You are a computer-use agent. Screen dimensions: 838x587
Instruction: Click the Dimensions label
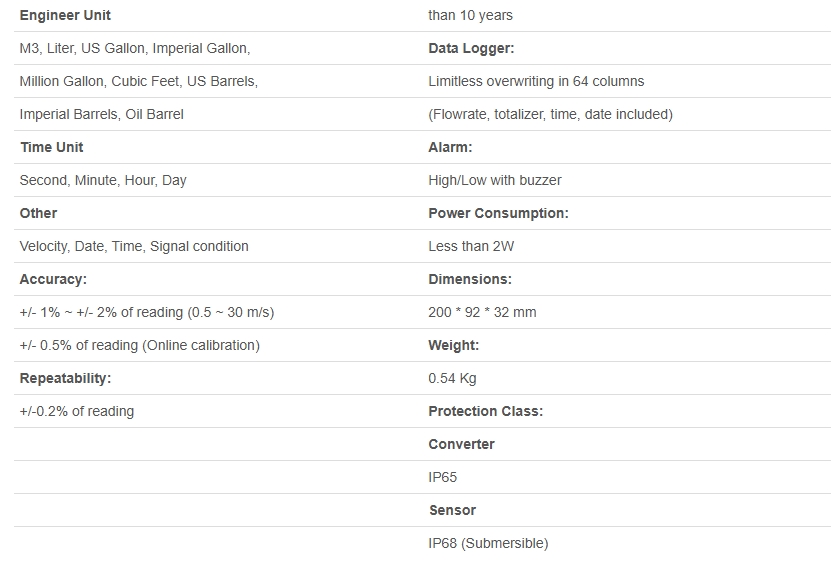tap(469, 279)
